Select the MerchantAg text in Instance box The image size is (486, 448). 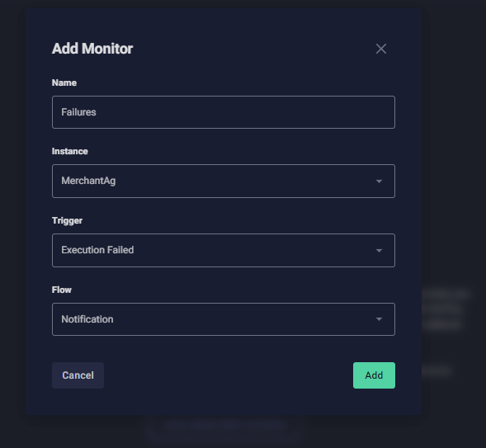88,181
